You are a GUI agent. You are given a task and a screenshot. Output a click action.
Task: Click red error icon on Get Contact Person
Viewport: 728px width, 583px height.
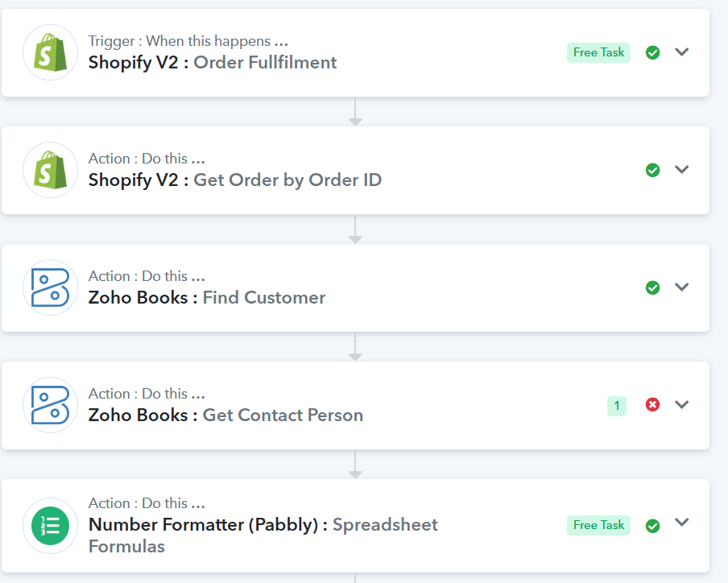click(x=652, y=405)
